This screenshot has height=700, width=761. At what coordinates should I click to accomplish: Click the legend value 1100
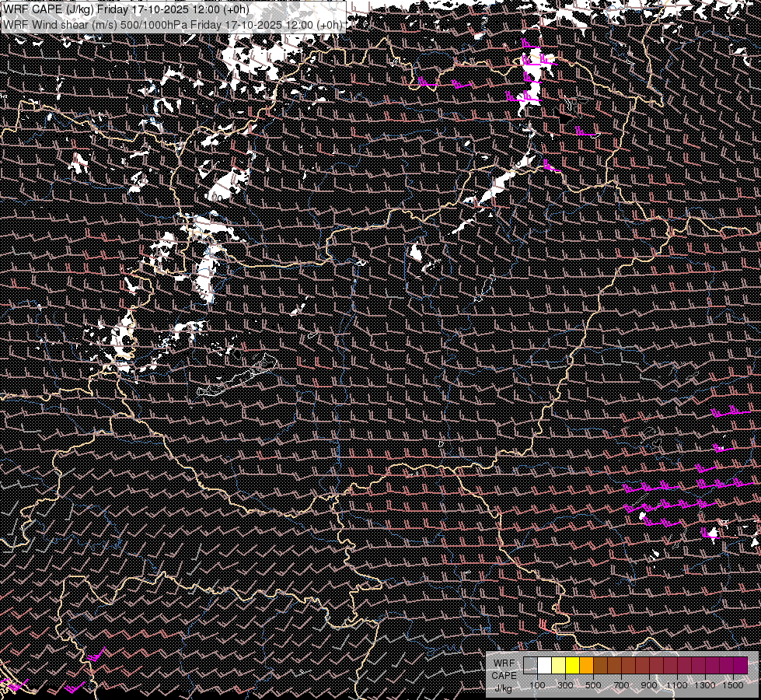(x=677, y=685)
